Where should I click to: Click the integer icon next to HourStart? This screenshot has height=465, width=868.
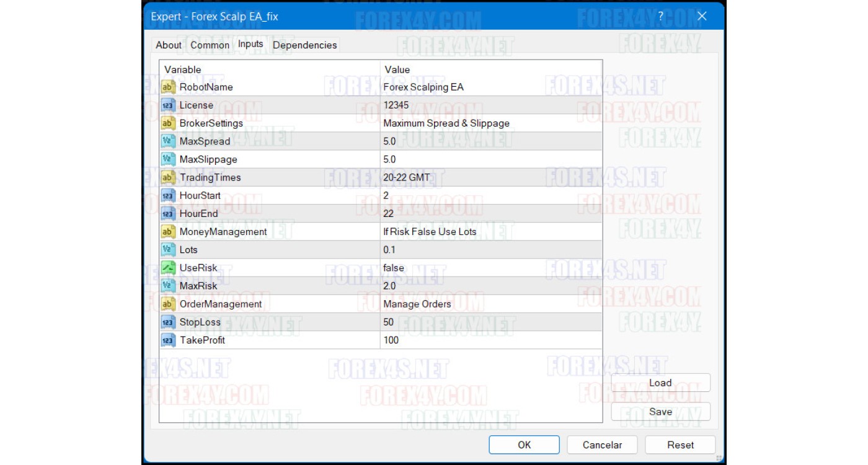tap(168, 195)
